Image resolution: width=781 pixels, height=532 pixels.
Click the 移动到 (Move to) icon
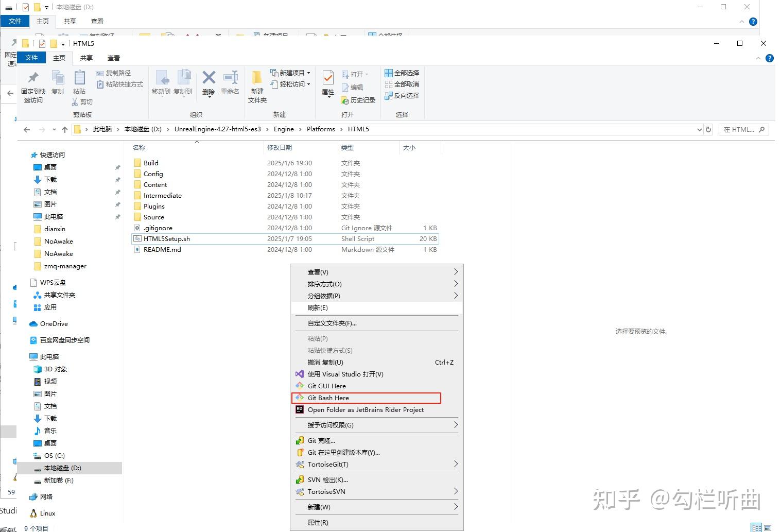pos(162,82)
